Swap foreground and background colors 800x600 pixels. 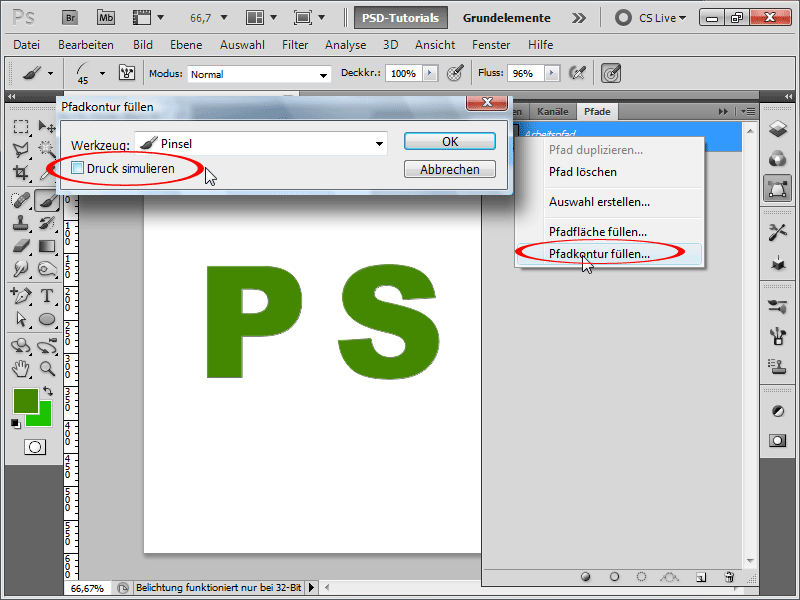(48, 391)
